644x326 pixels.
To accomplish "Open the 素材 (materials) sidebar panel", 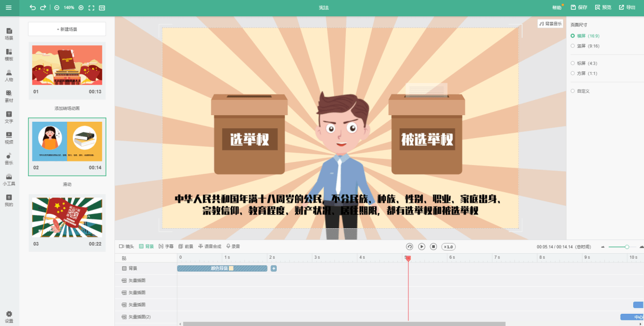I will [x=9, y=97].
